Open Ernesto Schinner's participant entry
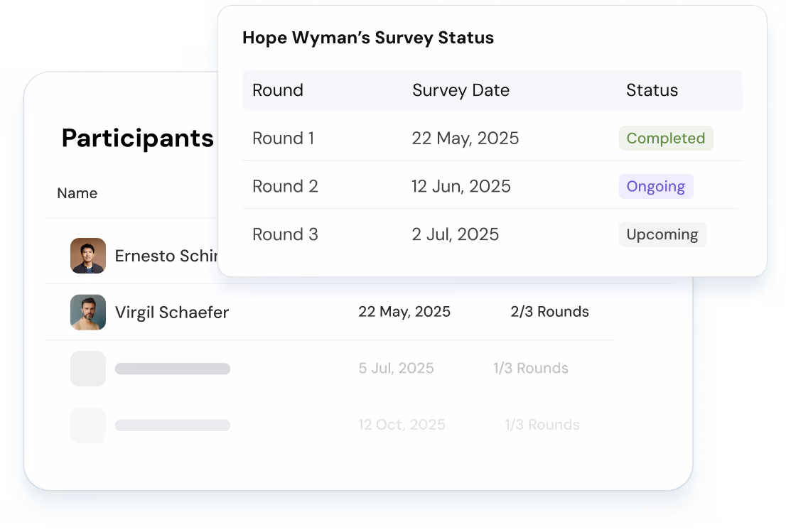This screenshot has height=532, width=786. [x=171, y=256]
